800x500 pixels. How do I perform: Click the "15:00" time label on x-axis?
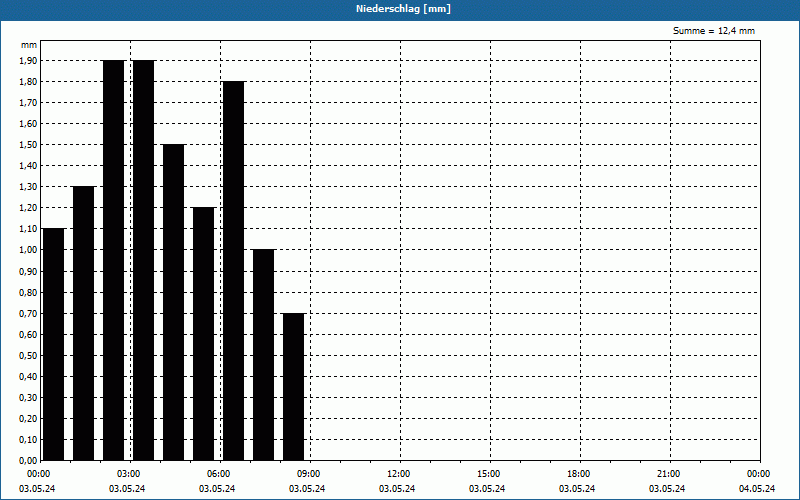coord(488,474)
